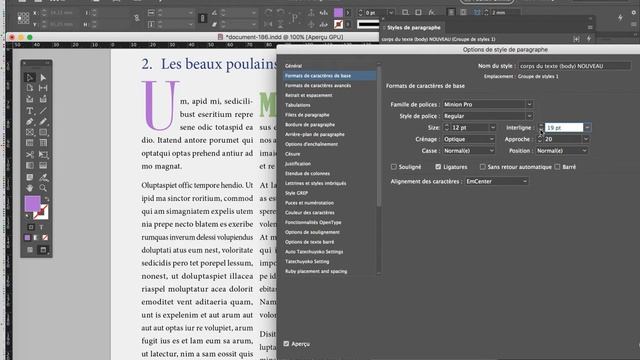Viewport: 640px width, 360px height.
Task: Click the Nom du style field
Action: coord(575,66)
